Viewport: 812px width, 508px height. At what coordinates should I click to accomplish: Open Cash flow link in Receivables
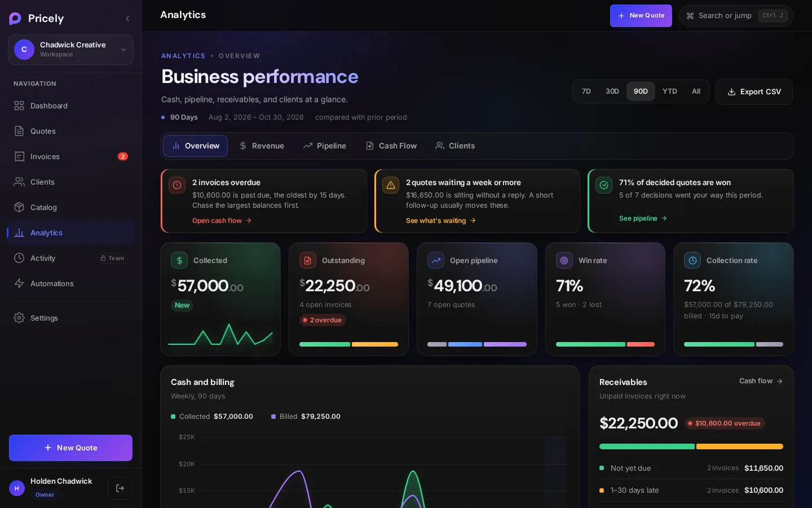(x=761, y=381)
